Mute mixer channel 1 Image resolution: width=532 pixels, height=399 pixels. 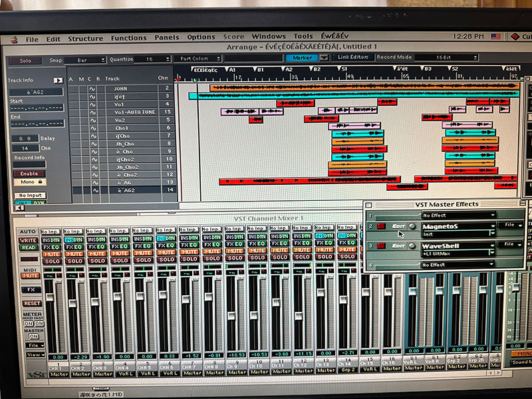pyautogui.click(x=52, y=254)
